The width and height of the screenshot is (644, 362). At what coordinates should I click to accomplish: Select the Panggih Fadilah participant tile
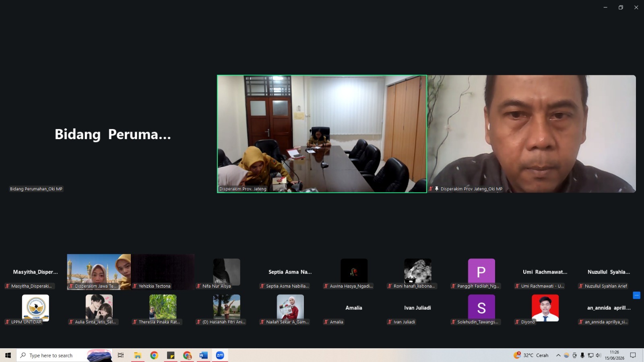click(x=481, y=272)
